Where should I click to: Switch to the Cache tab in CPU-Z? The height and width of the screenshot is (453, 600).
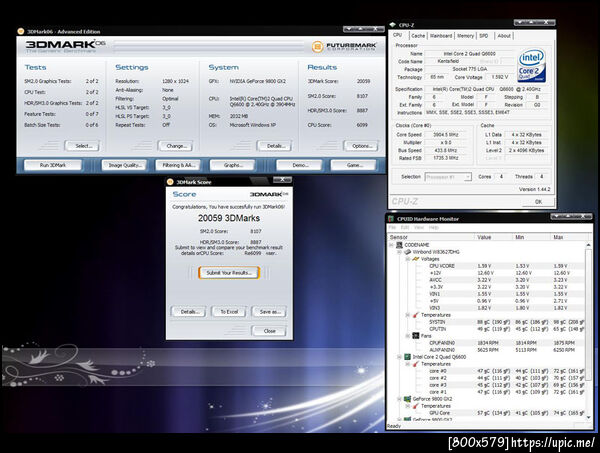click(417, 36)
